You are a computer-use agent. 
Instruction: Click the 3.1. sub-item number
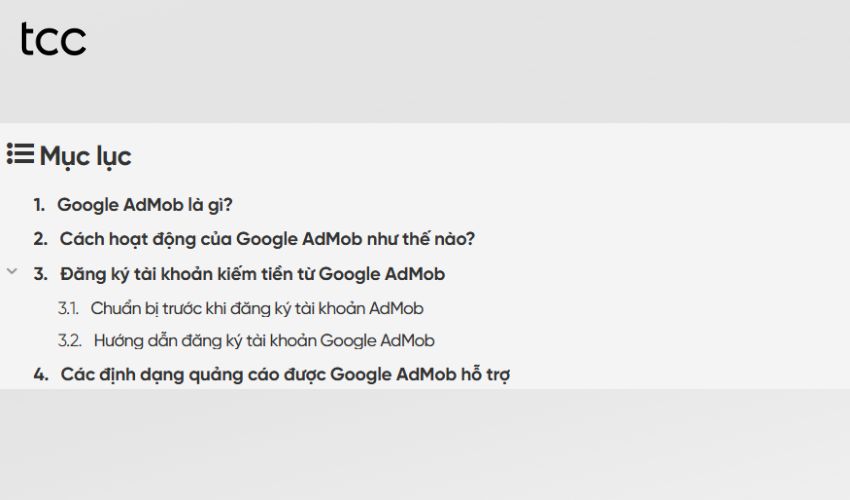68,308
